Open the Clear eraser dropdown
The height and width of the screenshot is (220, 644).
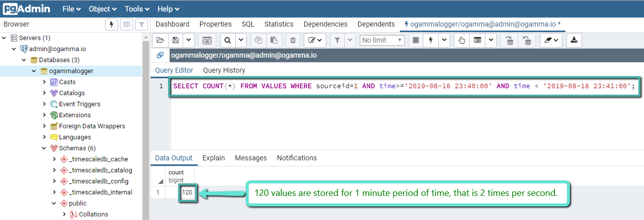pyautogui.click(x=551, y=40)
